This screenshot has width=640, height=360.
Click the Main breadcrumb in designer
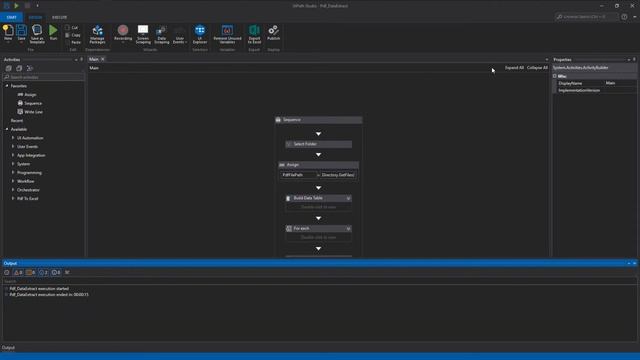tap(94, 68)
